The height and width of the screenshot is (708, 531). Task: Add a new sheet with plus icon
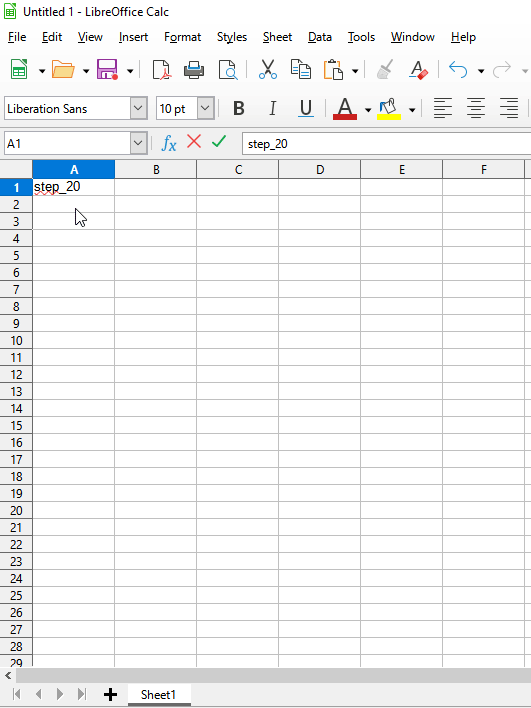click(110, 694)
